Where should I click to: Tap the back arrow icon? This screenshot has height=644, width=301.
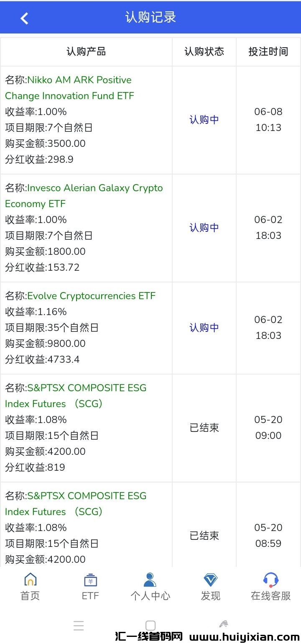click(24, 18)
